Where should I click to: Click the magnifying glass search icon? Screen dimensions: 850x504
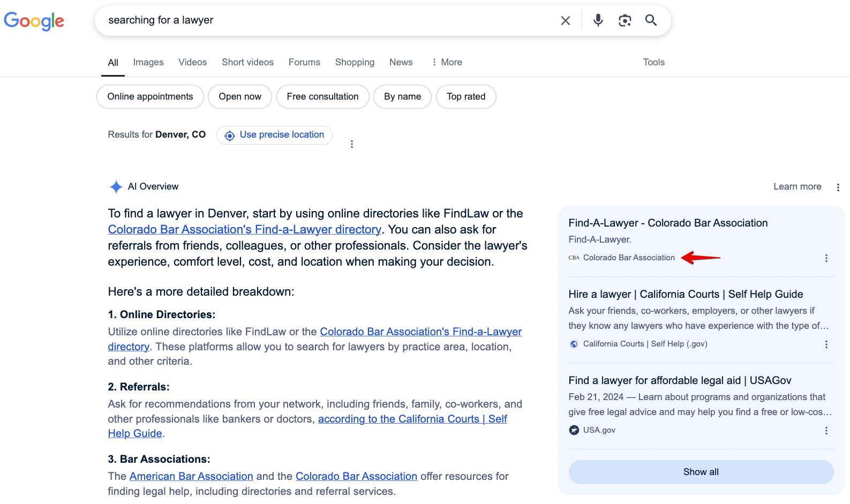coord(651,20)
